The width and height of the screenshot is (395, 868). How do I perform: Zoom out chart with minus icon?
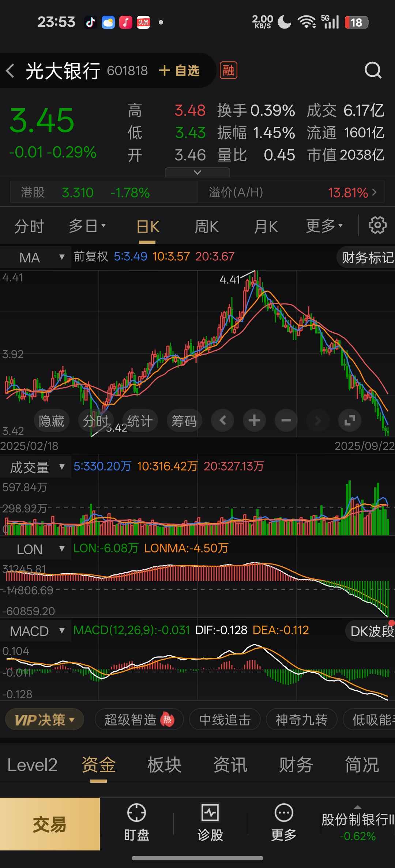click(x=286, y=420)
